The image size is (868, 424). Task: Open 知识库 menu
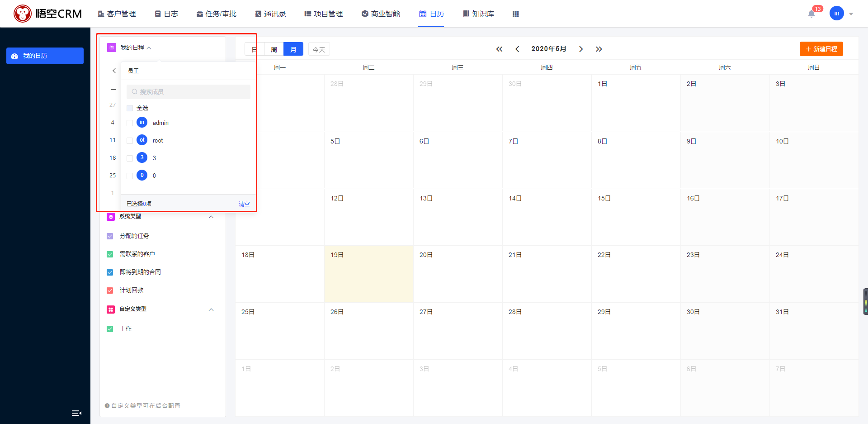478,14
